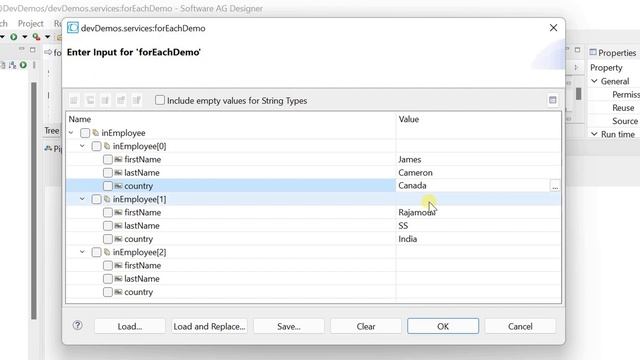
Task: Tick checkbox for inEmployee[1] lastName
Action: [108, 226]
